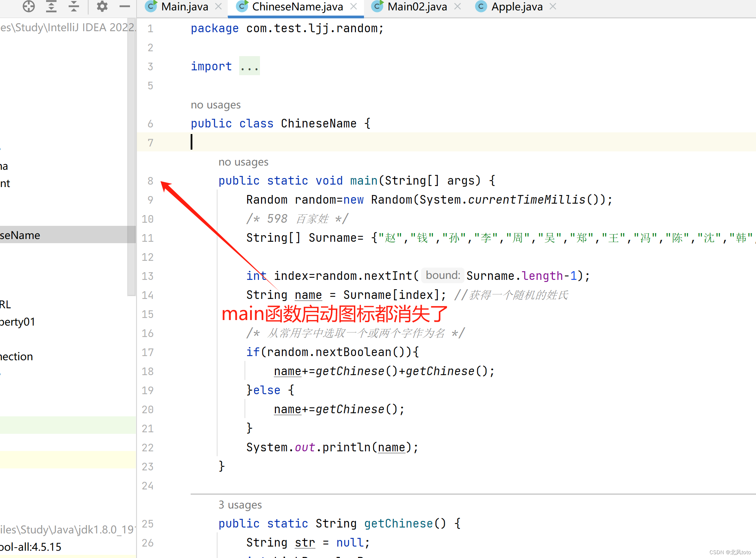Close the Main.java tab
Viewport: 756px width, 558px height.
[218, 7]
